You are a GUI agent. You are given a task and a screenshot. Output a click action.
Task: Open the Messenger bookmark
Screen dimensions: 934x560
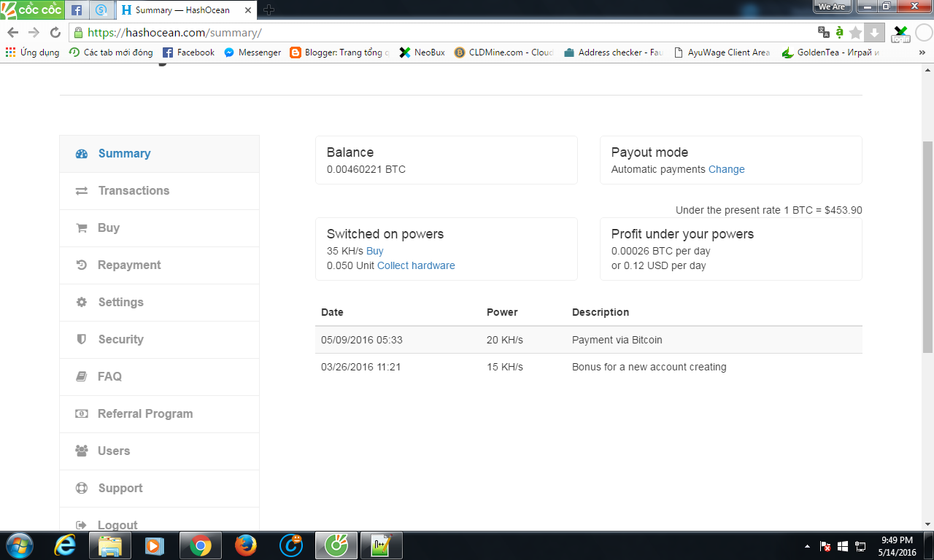pyautogui.click(x=252, y=52)
